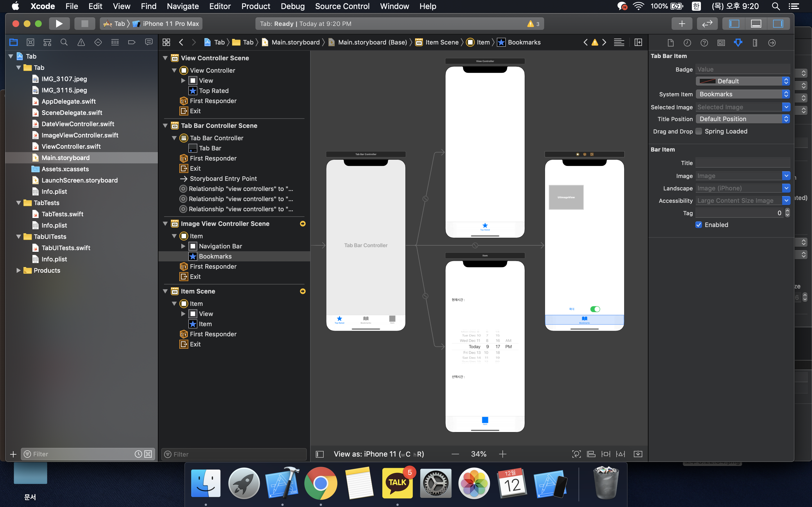This screenshot has width=812, height=507.
Task: Open the Connections inspector arrow icon
Action: (x=772, y=43)
